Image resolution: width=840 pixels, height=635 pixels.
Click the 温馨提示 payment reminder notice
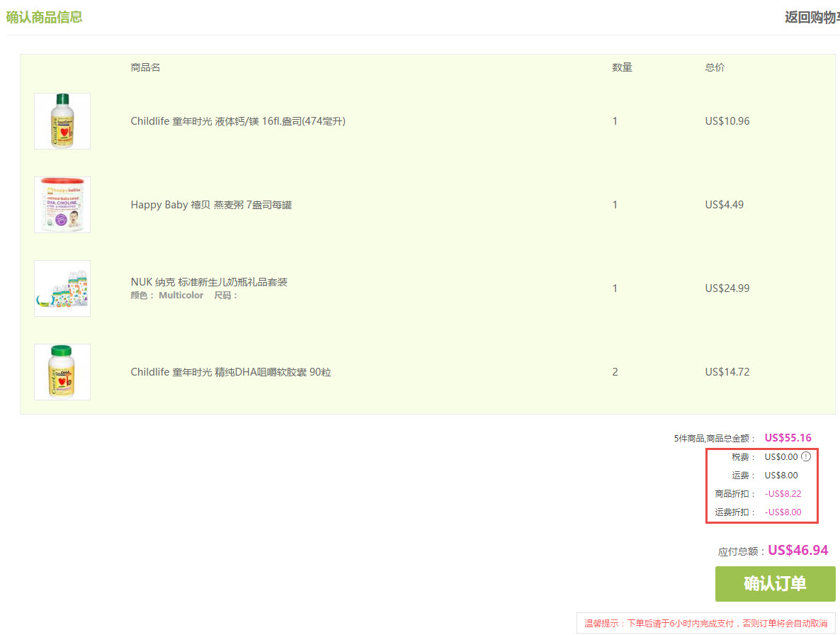coord(706,623)
